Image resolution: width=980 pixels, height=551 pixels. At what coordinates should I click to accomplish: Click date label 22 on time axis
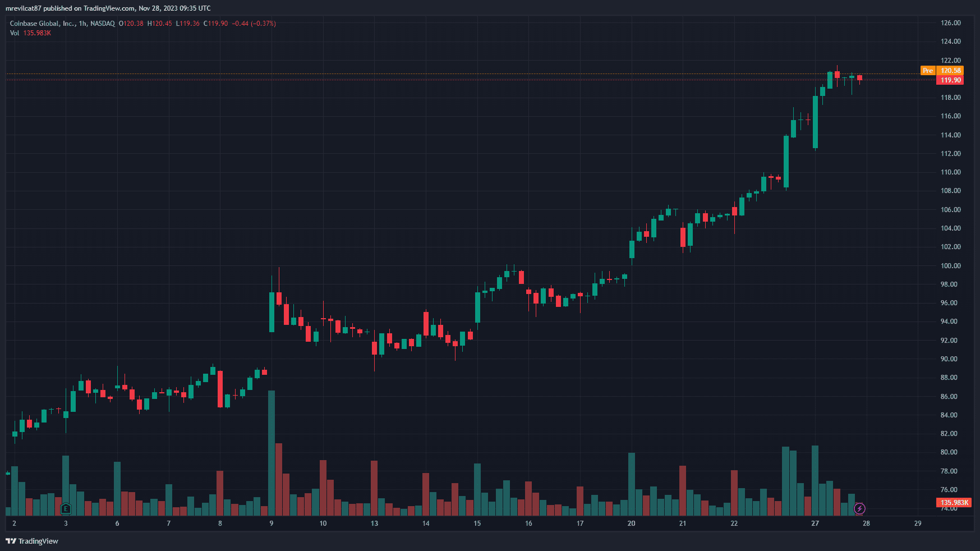734,524
